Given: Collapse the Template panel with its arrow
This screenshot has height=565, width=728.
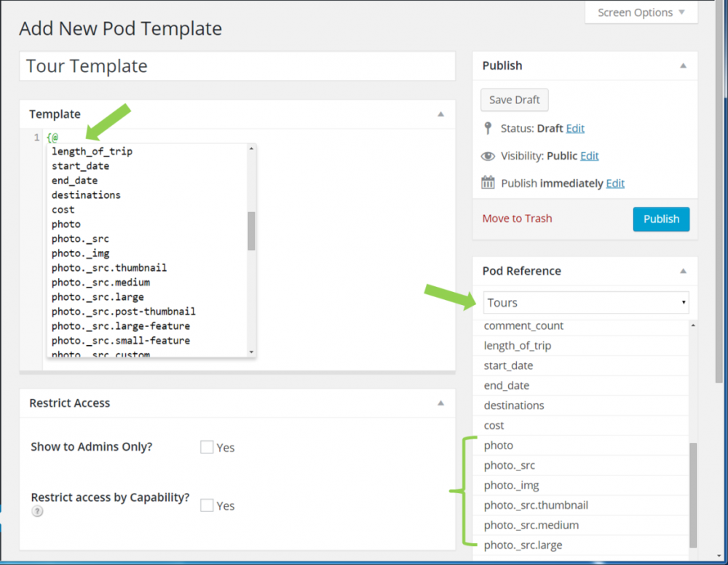Looking at the screenshot, I should tap(440, 114).
